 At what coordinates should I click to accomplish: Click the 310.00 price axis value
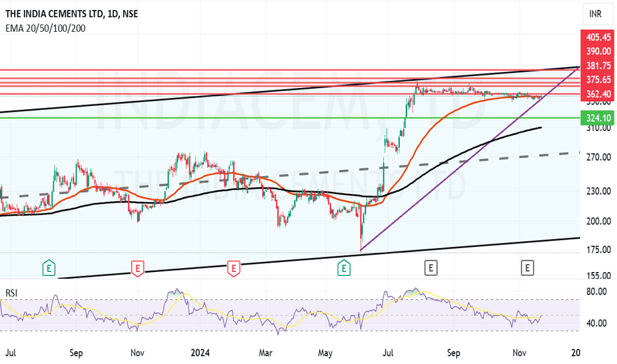pyautogui.click(x=598, y=128)
